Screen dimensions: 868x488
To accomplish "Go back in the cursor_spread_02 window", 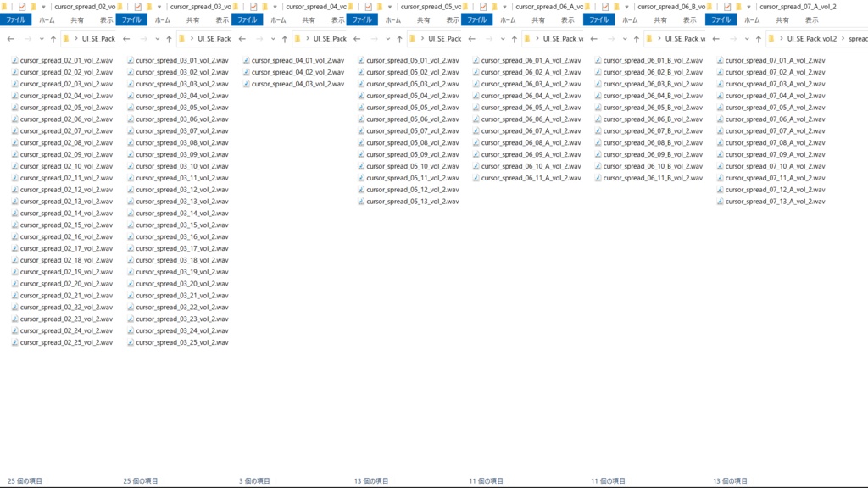I will 10,39.
